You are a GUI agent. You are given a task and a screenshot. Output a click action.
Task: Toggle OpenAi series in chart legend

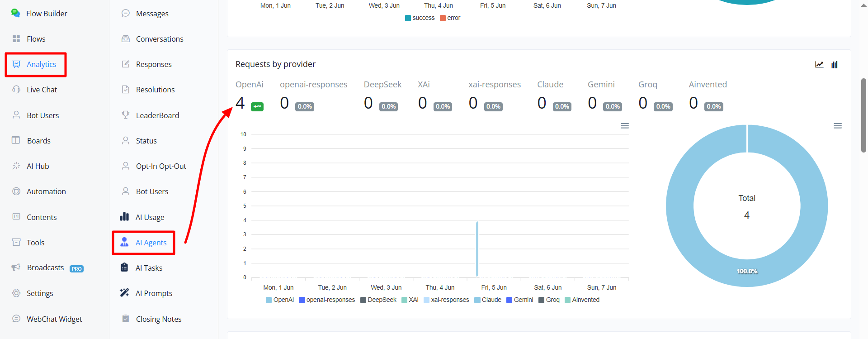pyautogui.click(x=280, y=300)
